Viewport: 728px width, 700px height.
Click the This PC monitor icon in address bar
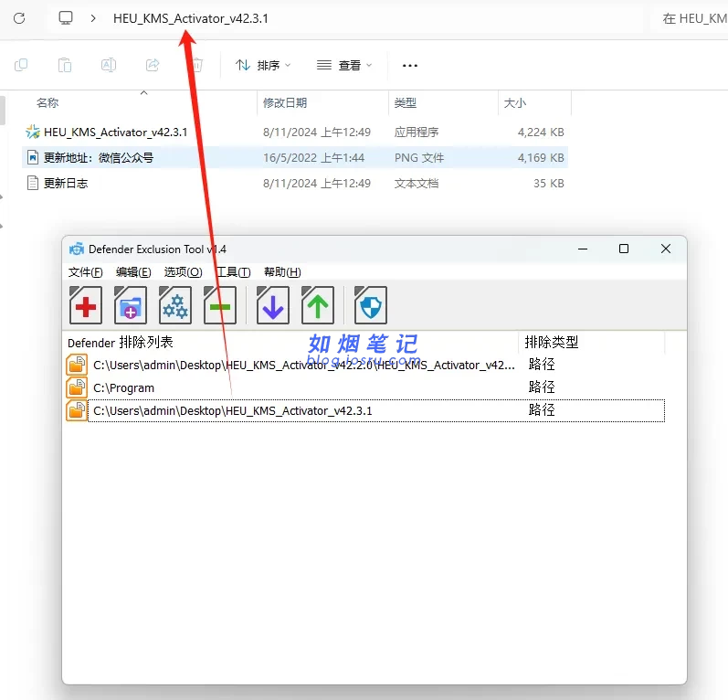click(66, 18)
